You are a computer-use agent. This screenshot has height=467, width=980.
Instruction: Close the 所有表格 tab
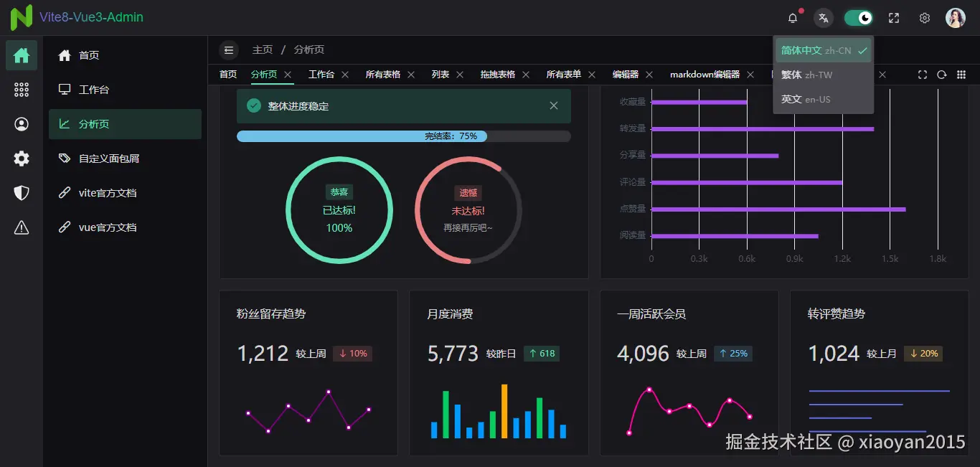click(x=411, y=75)
